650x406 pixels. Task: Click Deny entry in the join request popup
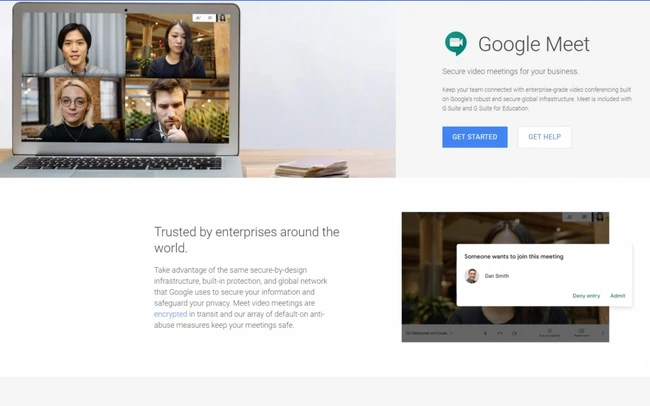click(586, 296)
